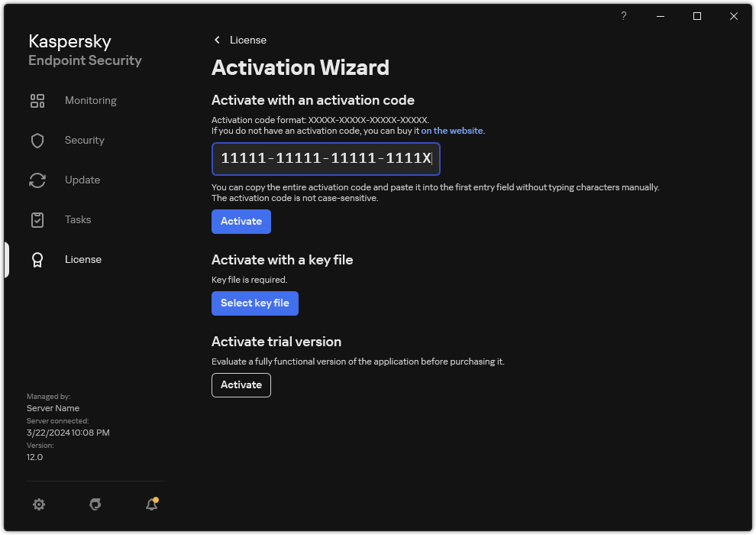The image size is (756, 535).
Task: Click the Update refresh icon
Action: click(x=37, y=180)
